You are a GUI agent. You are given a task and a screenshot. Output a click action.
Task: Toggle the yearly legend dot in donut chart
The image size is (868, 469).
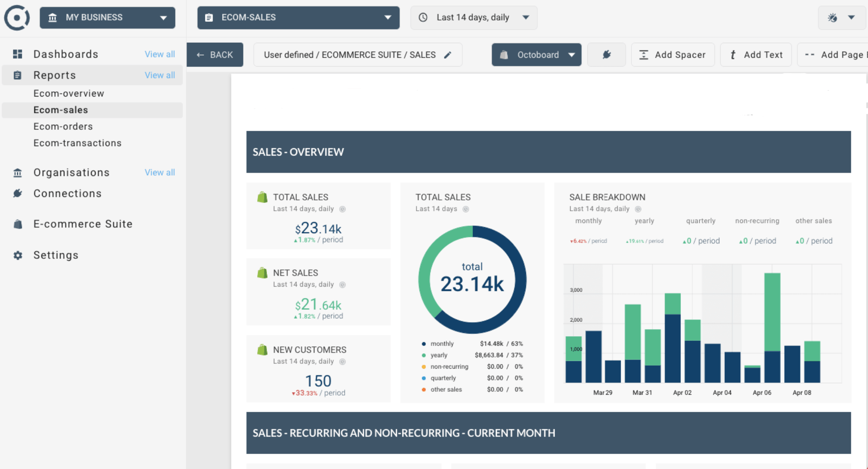[x=423, y=355]
